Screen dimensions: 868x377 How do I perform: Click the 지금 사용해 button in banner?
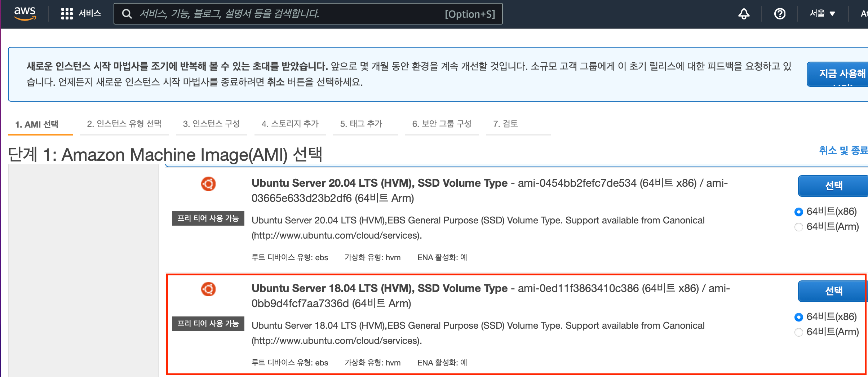point(838,74)
